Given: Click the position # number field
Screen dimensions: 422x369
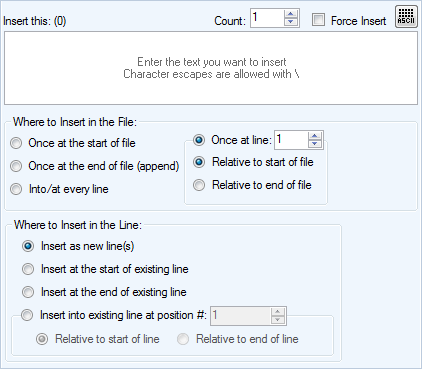Looking at the screenshot, I should (240, 316).
